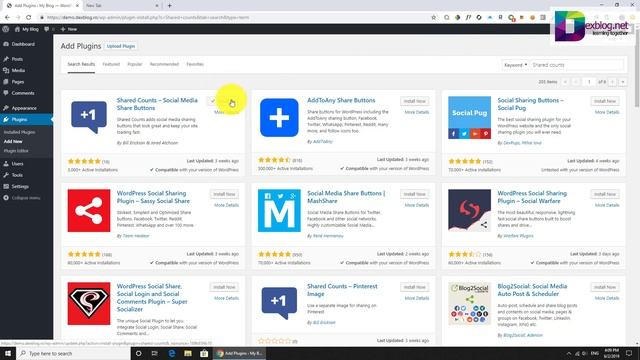Click the Super Socializer plugin icon
The height and width of the screenshot is (360, 640).
[x=89, y=304]
